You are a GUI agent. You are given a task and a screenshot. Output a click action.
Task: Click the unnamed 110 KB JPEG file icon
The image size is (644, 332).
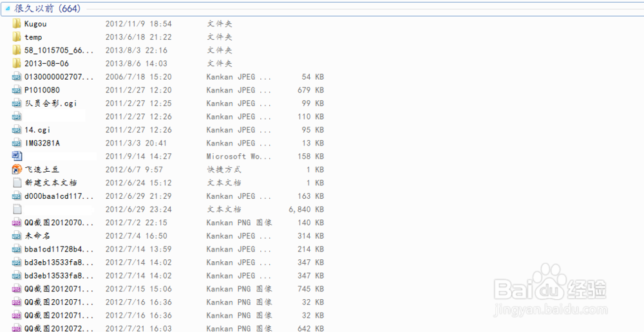[17, 116]
